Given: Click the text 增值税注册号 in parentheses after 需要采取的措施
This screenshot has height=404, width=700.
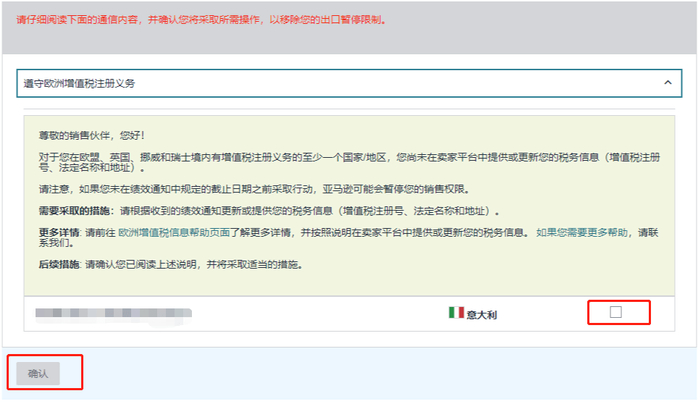Looking at the screenshot, I should [373, 211].
